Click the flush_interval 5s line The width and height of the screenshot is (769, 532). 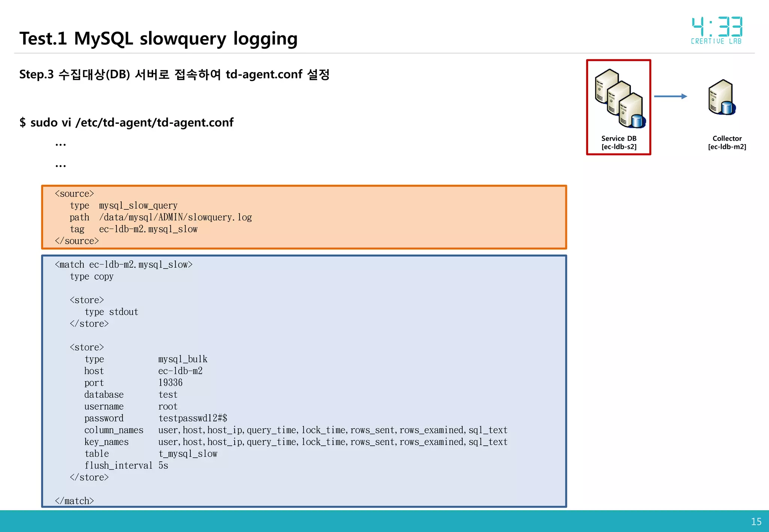pyautogui.click(x=126, y=465)
